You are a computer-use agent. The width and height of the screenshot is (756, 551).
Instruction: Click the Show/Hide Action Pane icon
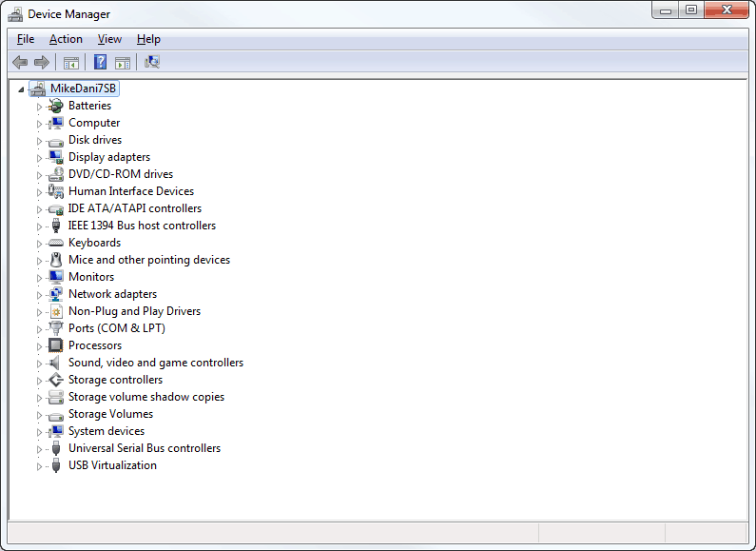tap(123, 63)
